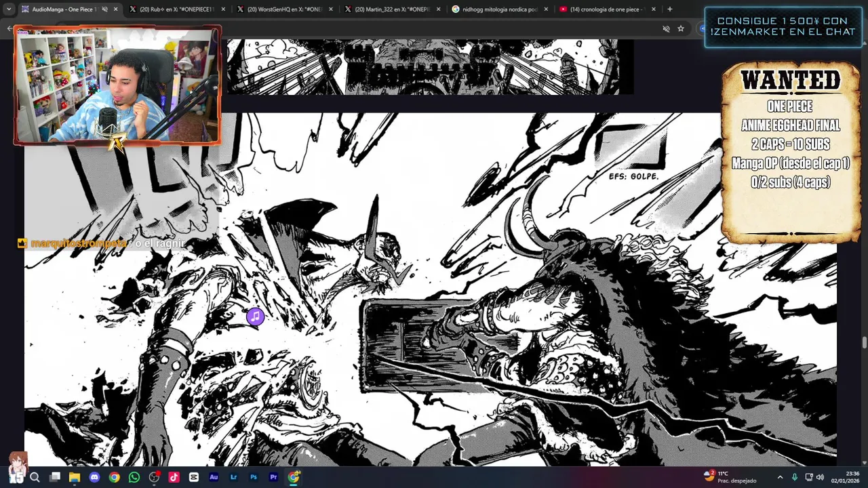Close the Rub X tab

[x=223, y=9]
